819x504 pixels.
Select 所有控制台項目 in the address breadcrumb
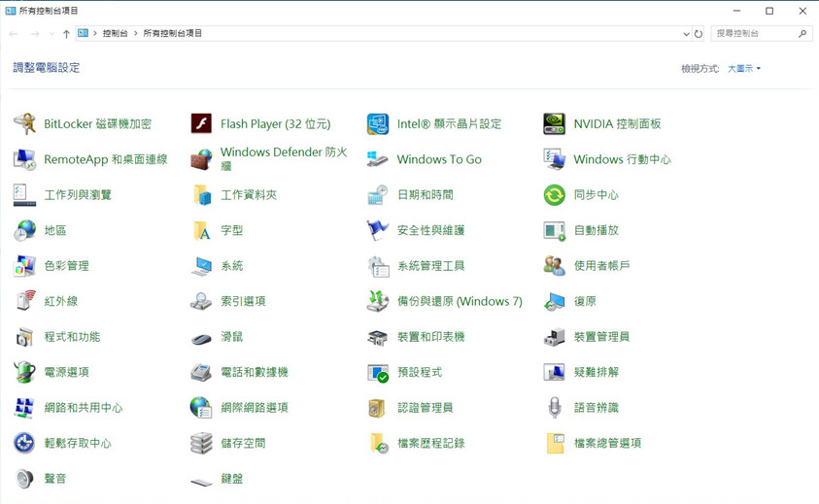[x=173, y=34]
